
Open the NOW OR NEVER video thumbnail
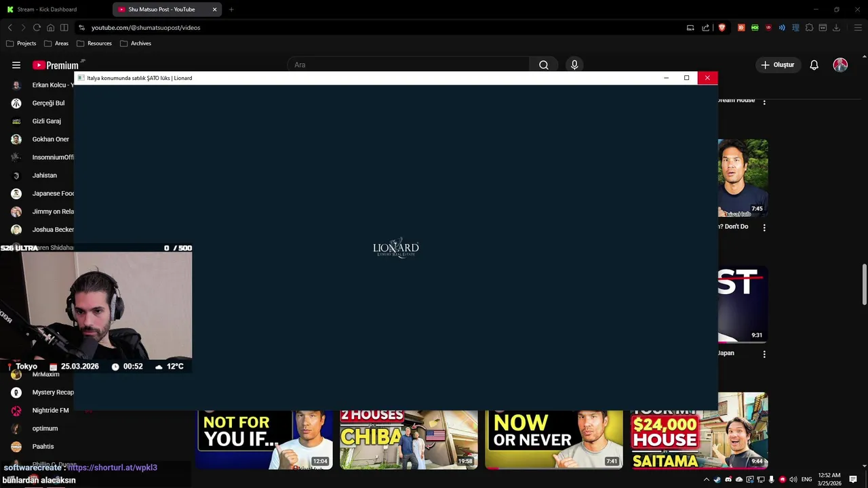(554, 440)
